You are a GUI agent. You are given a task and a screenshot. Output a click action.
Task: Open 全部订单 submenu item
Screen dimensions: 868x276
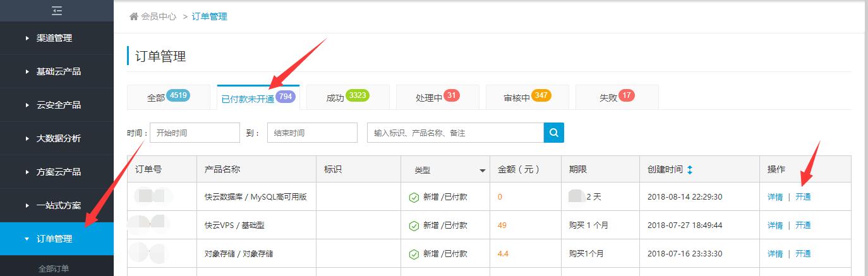[54, 269]
